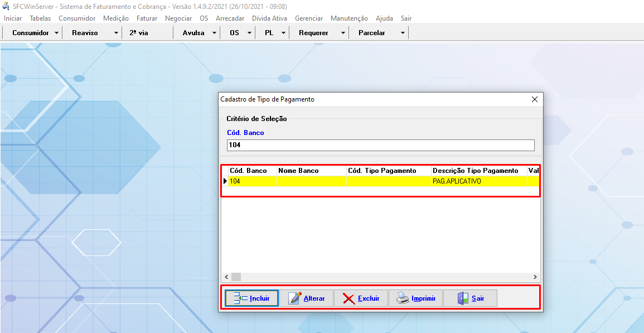Screen dimensions: 644x333
Task: Click the Sair door icon
Action: [x=463, y=298]
